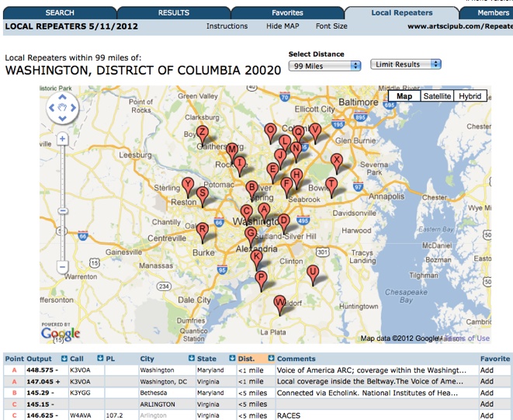This screenshot has width=513, height=420.
Task: Zoom in with the plus button
Action: (63, 139)
